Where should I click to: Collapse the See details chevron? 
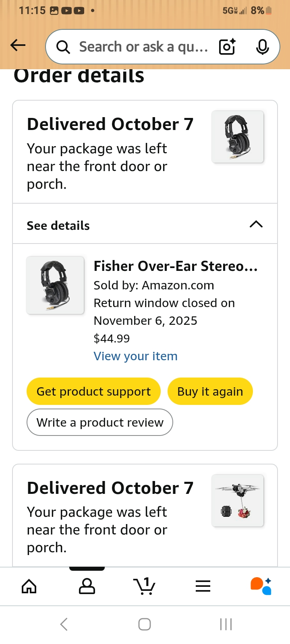(256, 224)
